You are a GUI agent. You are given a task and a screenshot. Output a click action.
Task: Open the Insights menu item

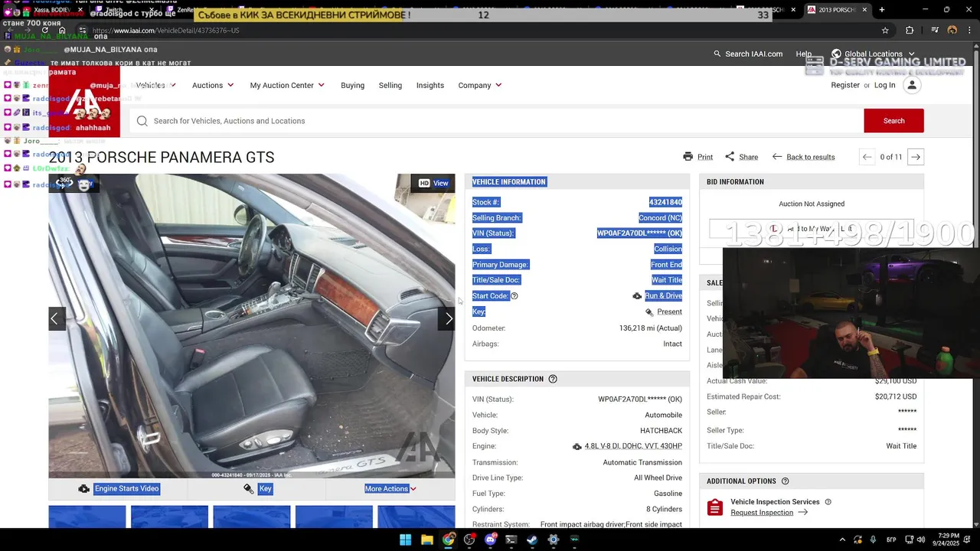click(x=430, y=85)
